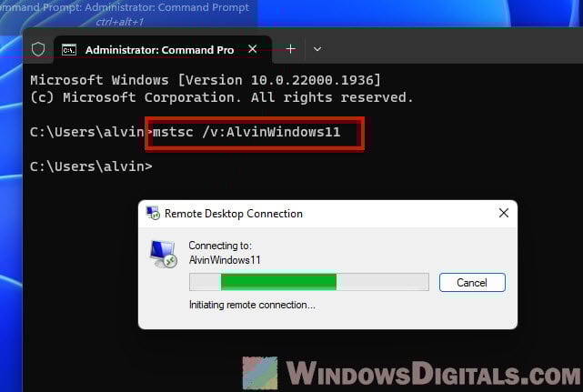
Task: Cancel the remote desktop connection
Action: tap(472, 283)
